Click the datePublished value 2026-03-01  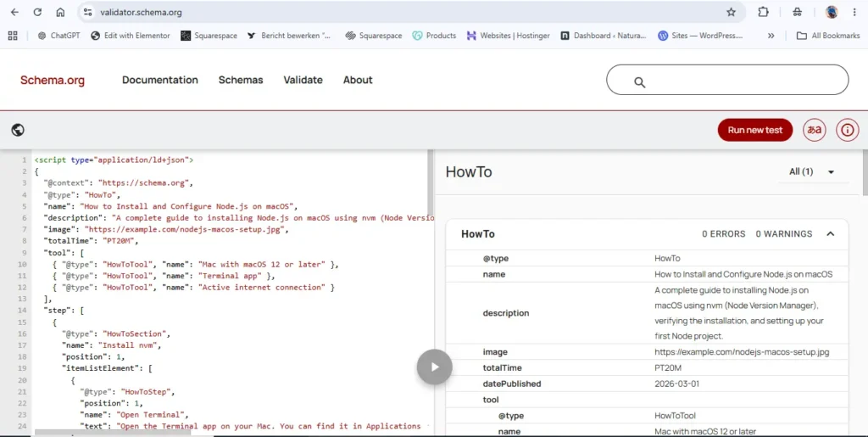pyautogui.click(x=676, y=384)
